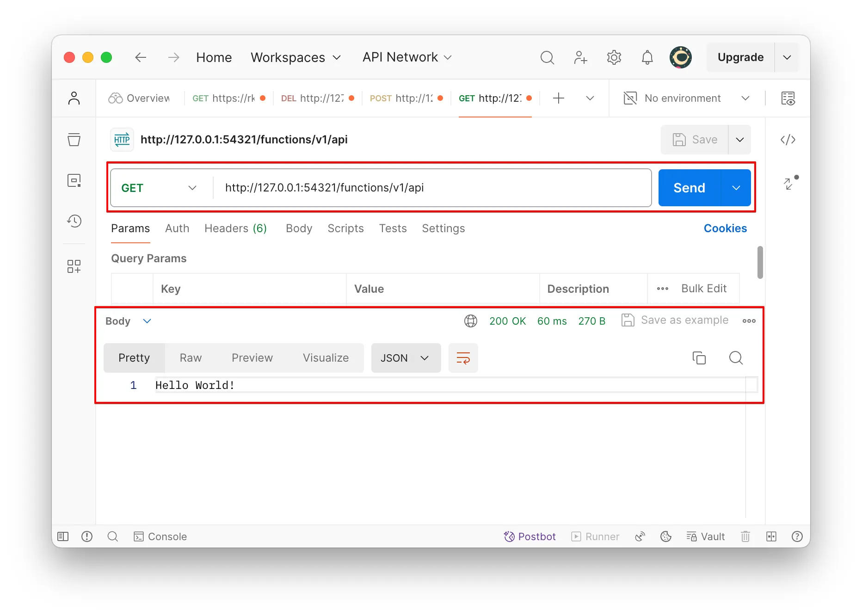Open the status bar alert circle icon
862x616 pixels.
tap(87, 536)
